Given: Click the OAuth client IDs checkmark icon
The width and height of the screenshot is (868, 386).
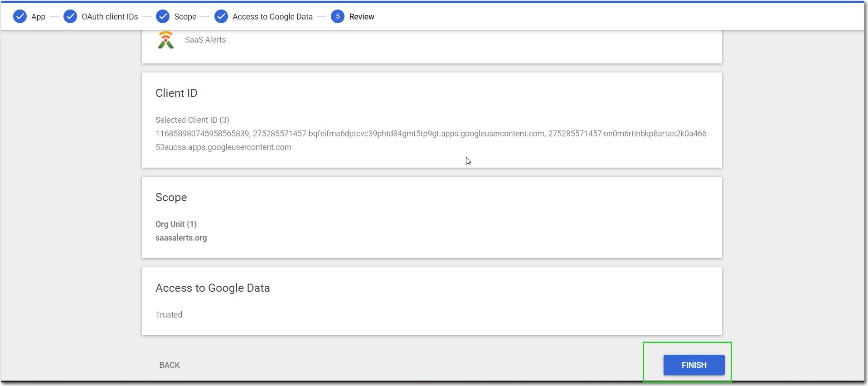Looking at the screenshot, I should tap(70, 17).
